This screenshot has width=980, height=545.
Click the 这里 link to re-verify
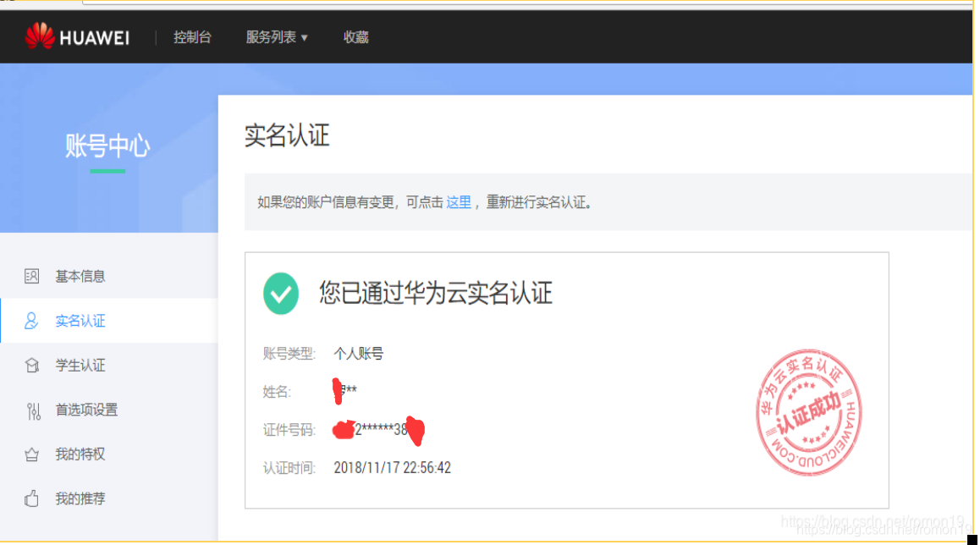[x=458, y=202]
